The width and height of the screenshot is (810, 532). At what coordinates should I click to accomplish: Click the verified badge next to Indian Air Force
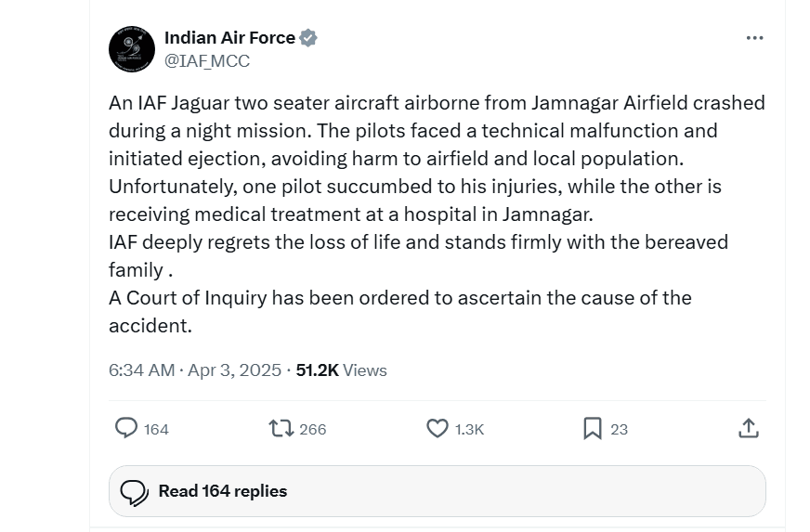tap(308, 38)
